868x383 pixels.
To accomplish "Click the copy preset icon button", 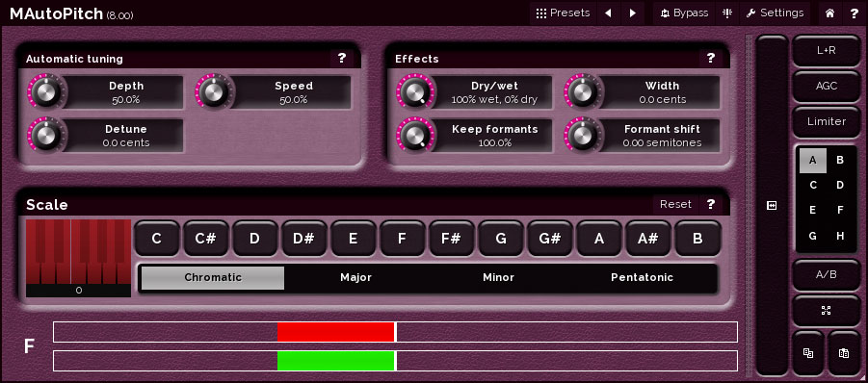I will click(808, 352).
